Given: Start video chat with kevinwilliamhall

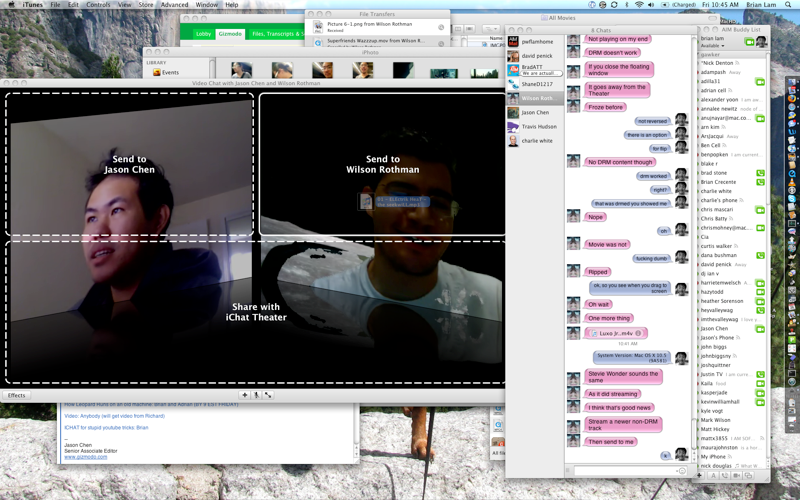Looking at the screenshot, I should (x=760, y=402).
